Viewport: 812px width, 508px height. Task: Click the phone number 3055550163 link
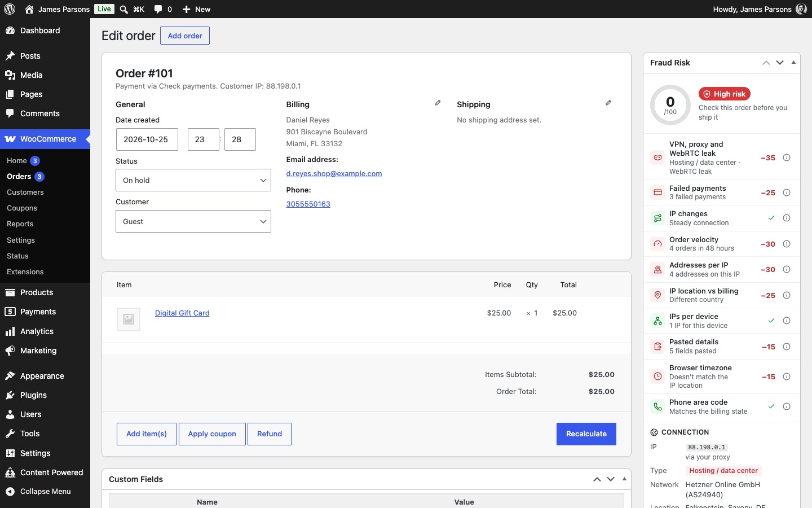(308, 204)
